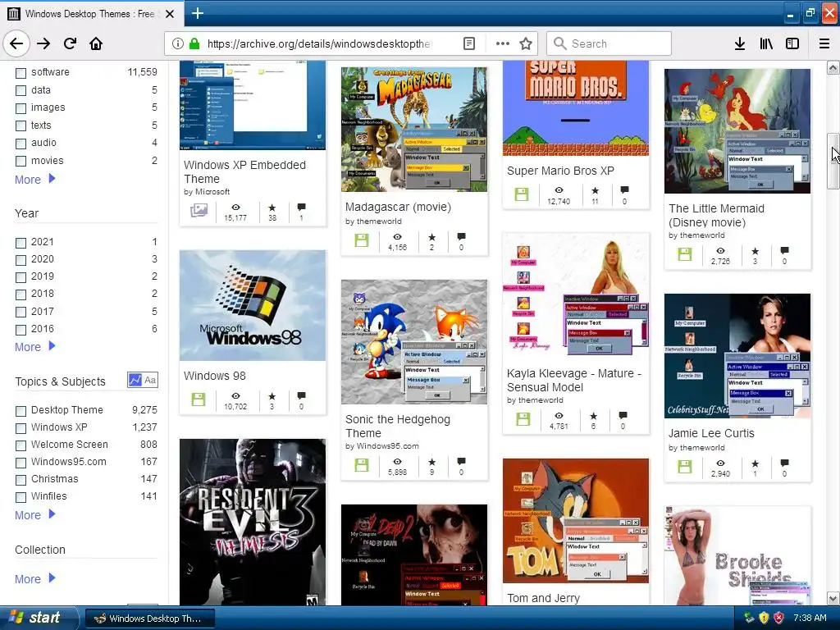Click the floppy icon under Jamie Lee Curtis
Viewport: 840px width, 630px height.
point(685,467)
